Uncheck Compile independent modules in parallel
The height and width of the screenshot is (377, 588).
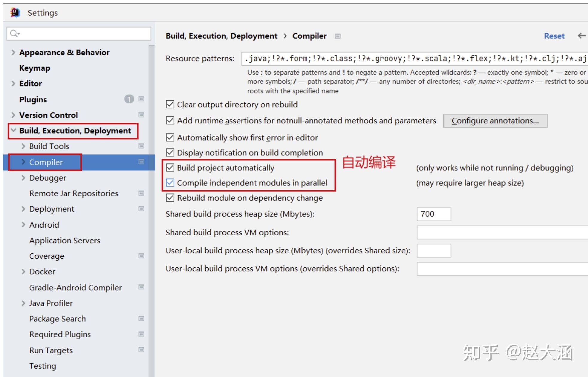tap(170, 183)
